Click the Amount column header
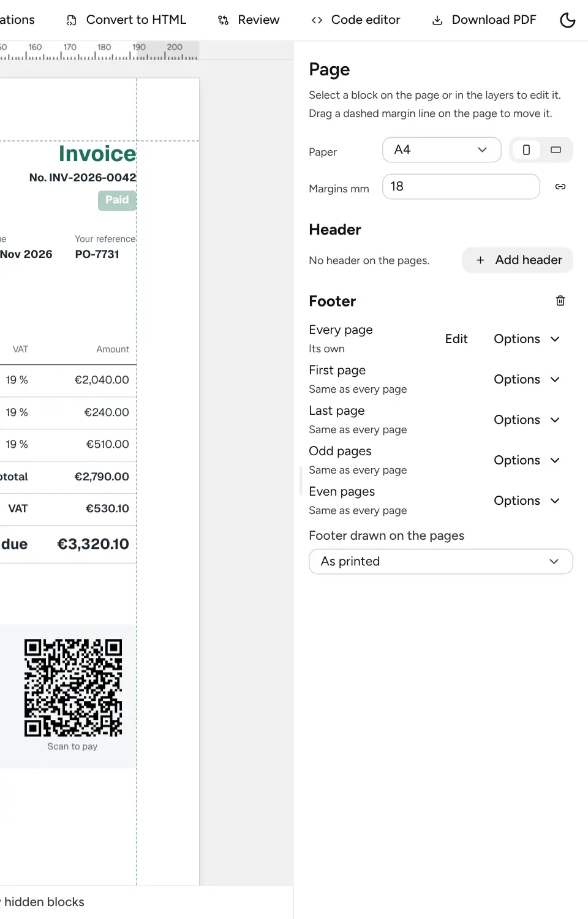The image size is (588, 919). pyautogui.click(x=113, y=350)
